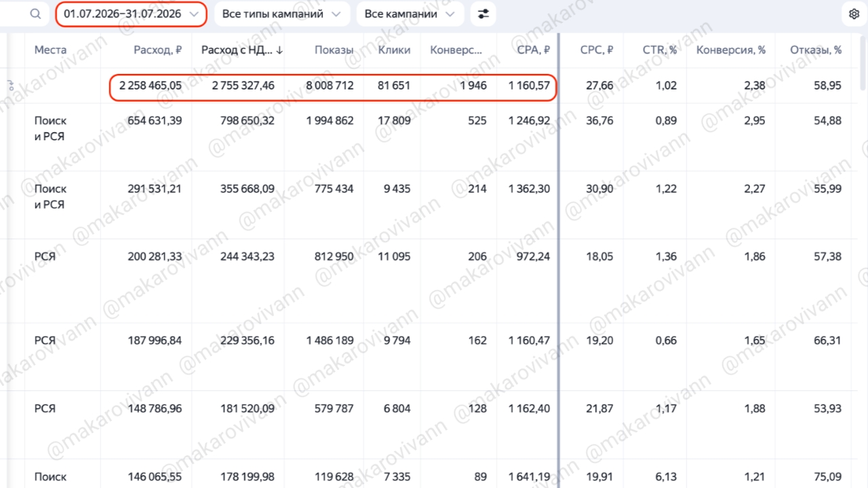The image size is (868, 488).
Task: Select total spend with VAT 2 755 327,46
Action: coord(243,86)
